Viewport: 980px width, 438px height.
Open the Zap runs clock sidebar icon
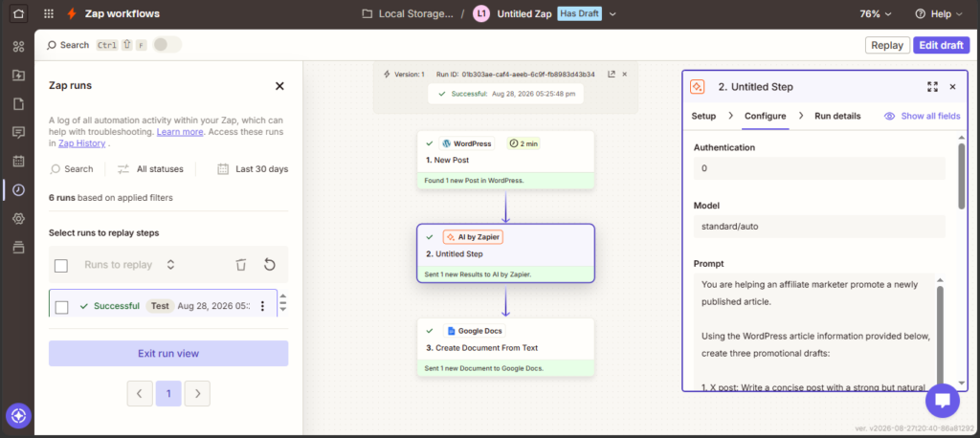(x=18, y=190)
